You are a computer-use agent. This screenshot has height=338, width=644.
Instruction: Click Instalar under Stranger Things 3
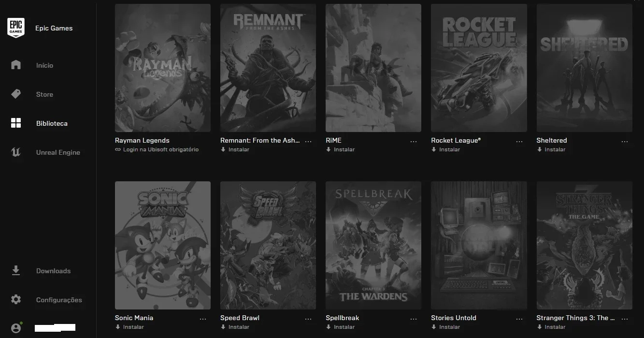[x=555, y=327]
